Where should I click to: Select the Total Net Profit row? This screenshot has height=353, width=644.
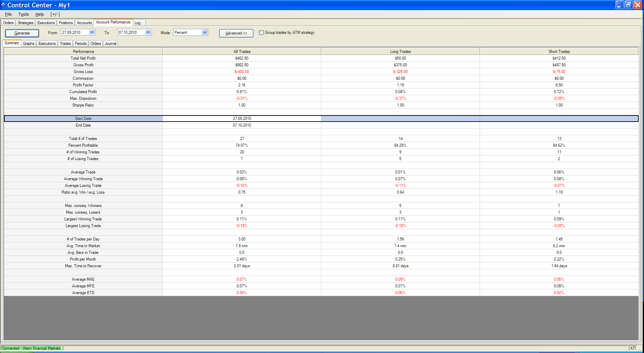pyautogui.click(x=83, y=58)
